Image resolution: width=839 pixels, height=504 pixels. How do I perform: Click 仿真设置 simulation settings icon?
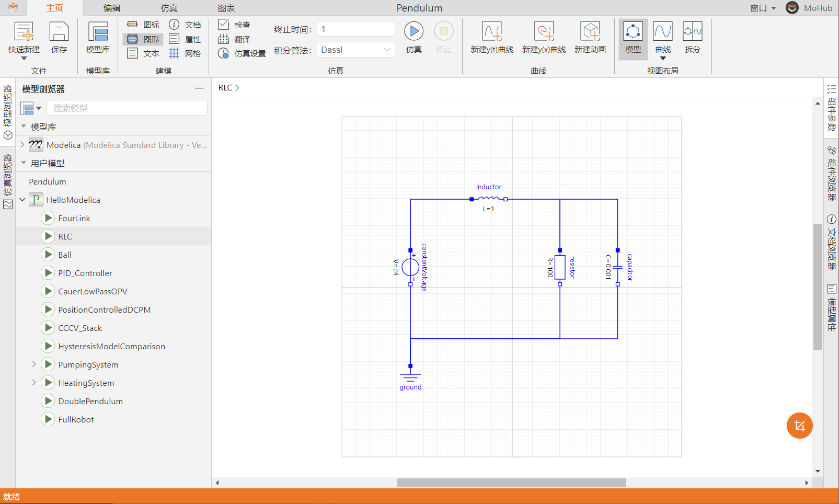(223, 53)
